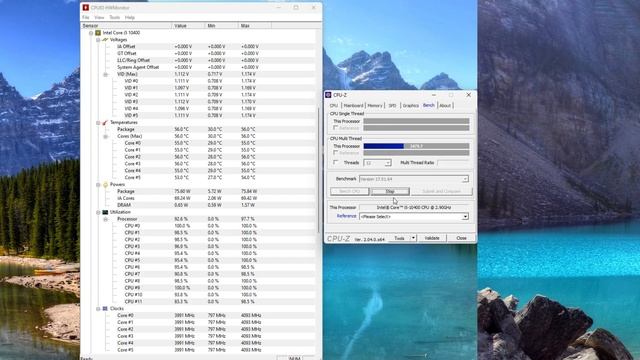This screenshot has height=360, width=640.
Task: Open the Threads count dropdown
Action: [x=388, y=163]
